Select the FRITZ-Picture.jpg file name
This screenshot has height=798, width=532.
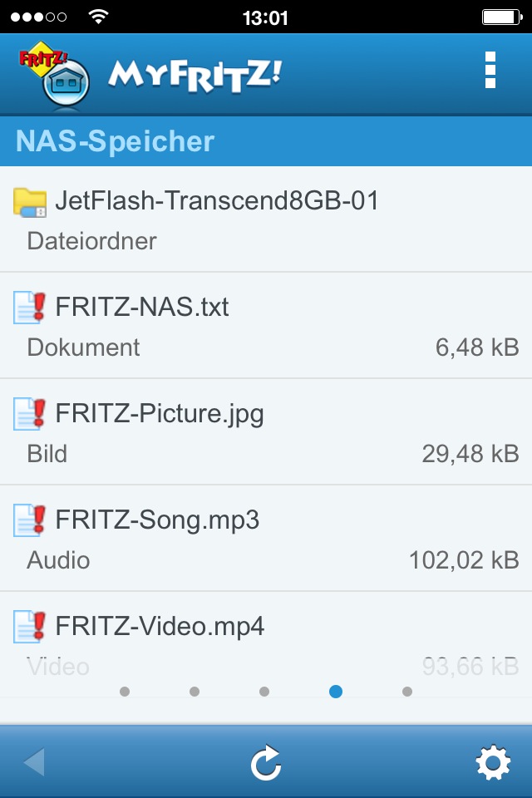160,413
